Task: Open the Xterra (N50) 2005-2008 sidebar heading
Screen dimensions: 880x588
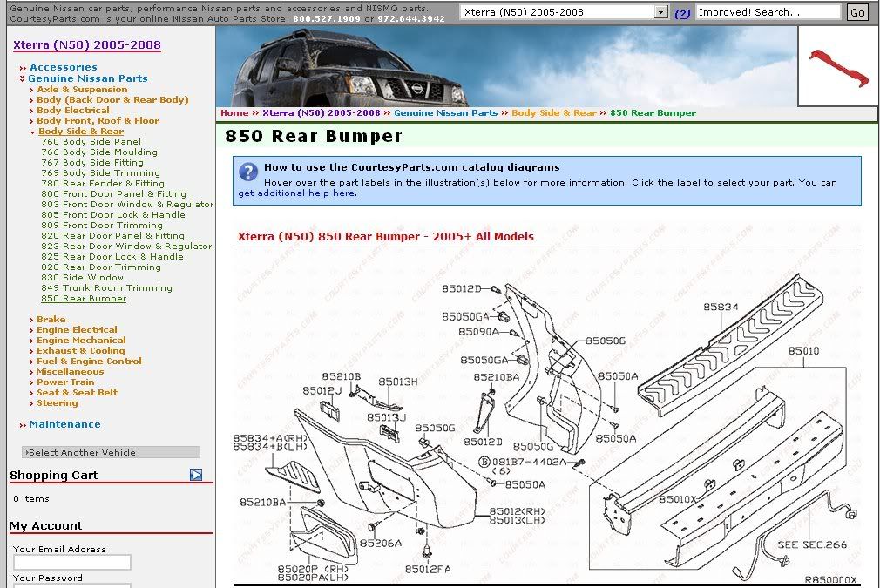Action: pyautogui.click(x=87, y=45)
